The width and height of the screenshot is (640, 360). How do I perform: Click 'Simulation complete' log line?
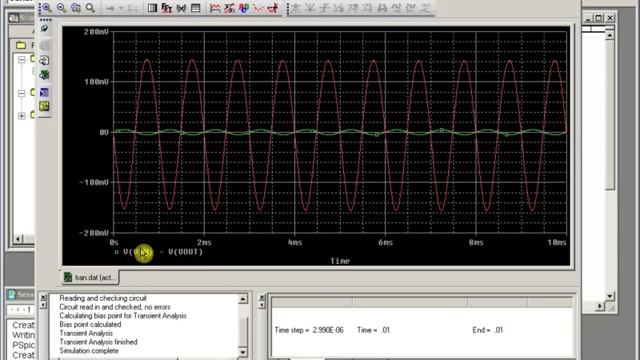89,351
